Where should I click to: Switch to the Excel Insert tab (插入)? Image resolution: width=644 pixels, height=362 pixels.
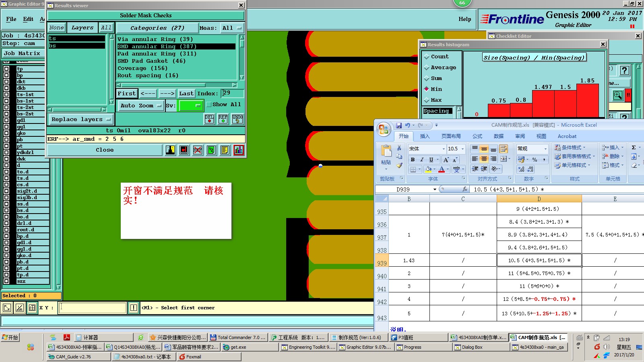(x=425, y=136)
